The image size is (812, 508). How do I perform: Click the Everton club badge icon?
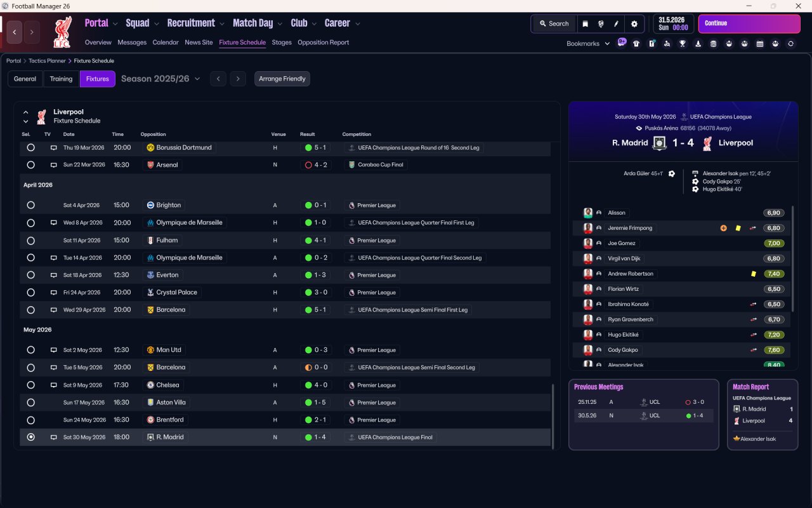click(150, 275)
